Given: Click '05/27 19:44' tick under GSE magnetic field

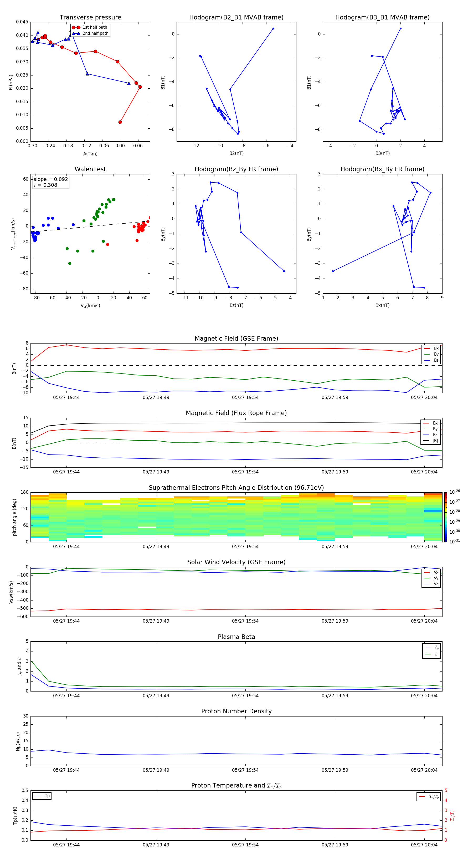Looking at the screenshot, I should [x=66, y=397].
